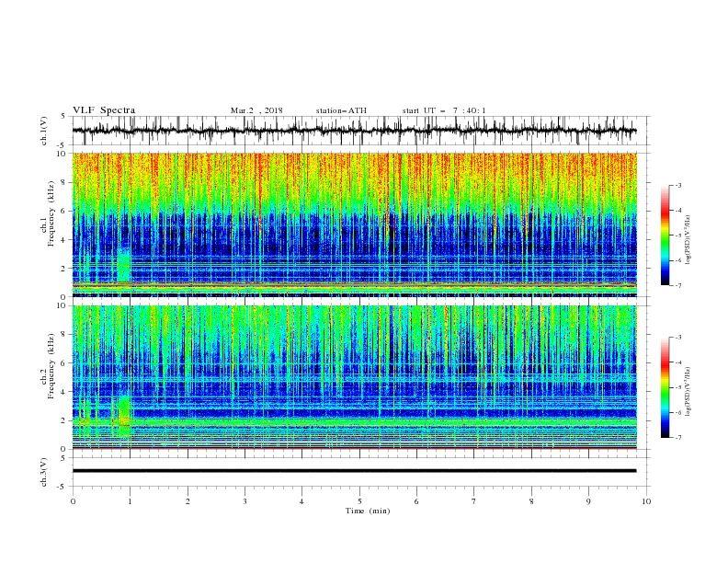Click the "5" tick on ch.1(V) axis
The height and width of the screenshot is (563, 728).
(64, 117)
